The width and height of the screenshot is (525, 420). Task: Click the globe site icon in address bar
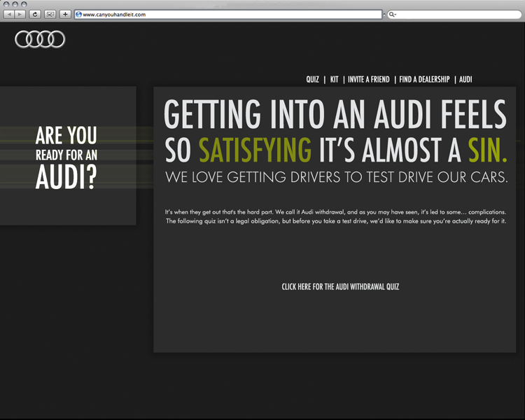78,15
